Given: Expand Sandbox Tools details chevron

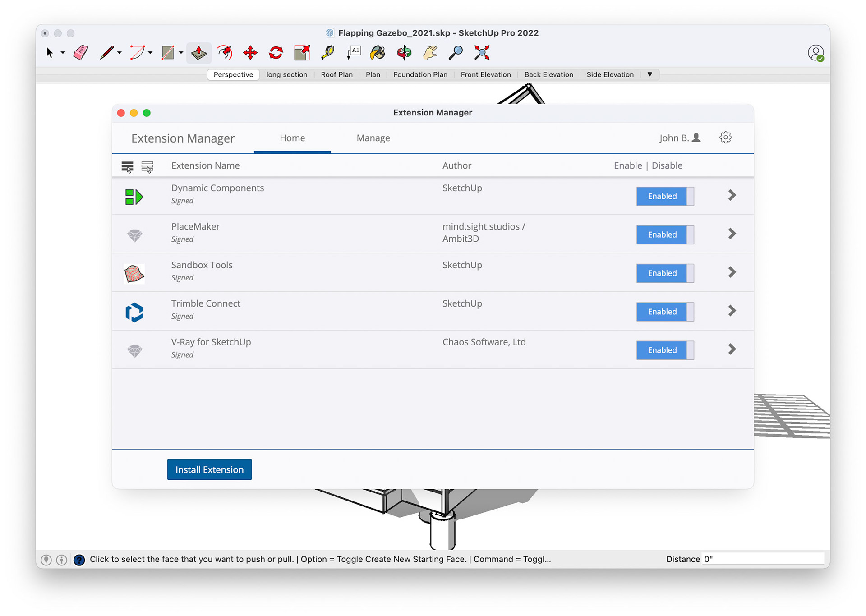Looking at the screenshot, I should [x=732, y=272].
